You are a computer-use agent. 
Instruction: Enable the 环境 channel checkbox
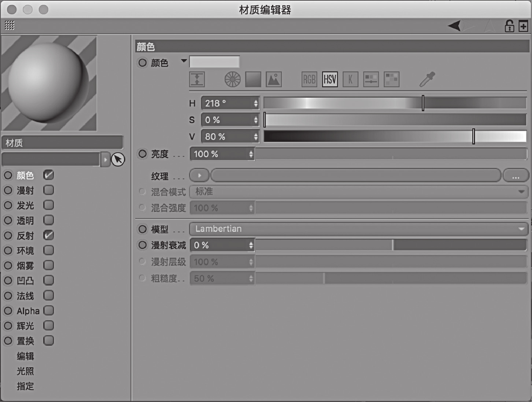coord(49,250)
